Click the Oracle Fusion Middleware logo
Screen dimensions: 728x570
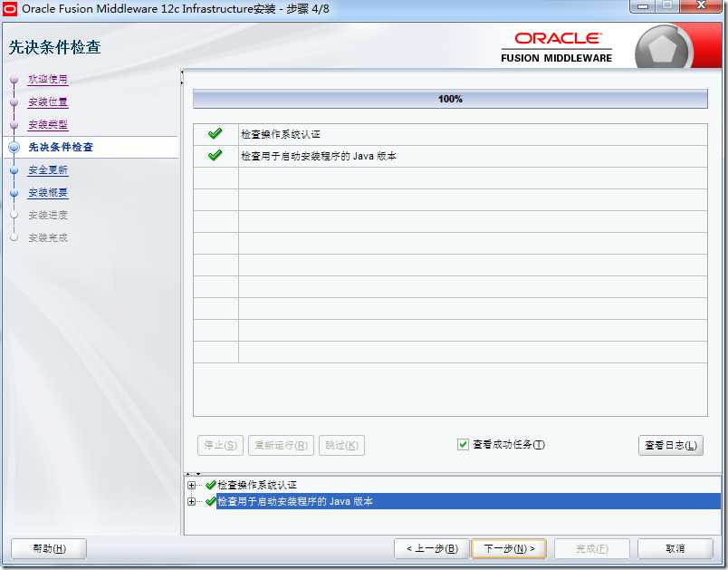coord(557,47)
